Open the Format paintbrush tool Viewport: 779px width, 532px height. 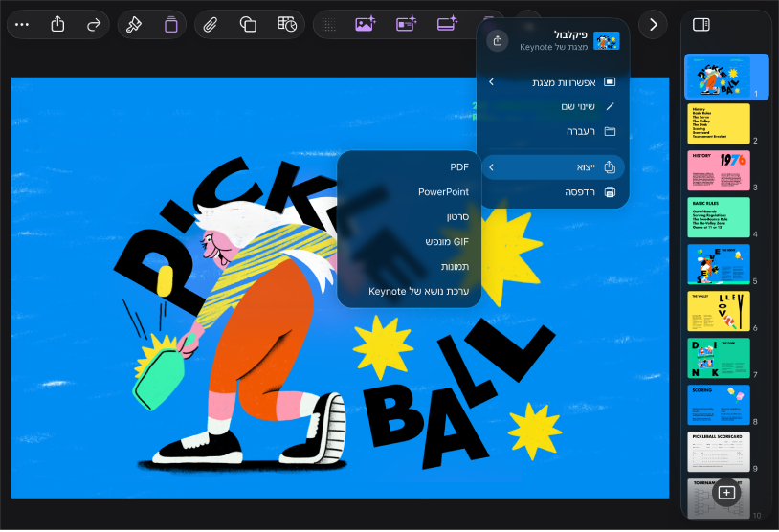tap(134, 24)
